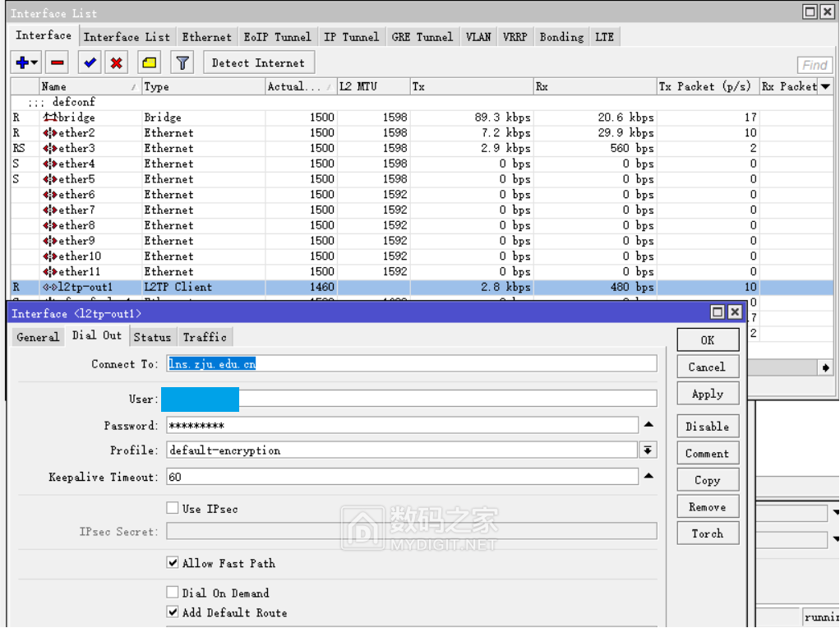The width and height of the screenshot is (840, 628).
Task: Click the Apply button
Action: pyautogui.click(x=708, y=393)
